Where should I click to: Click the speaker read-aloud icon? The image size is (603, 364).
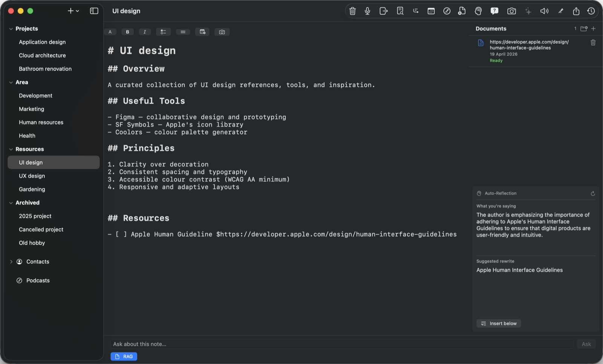click(x=544, y=11)
